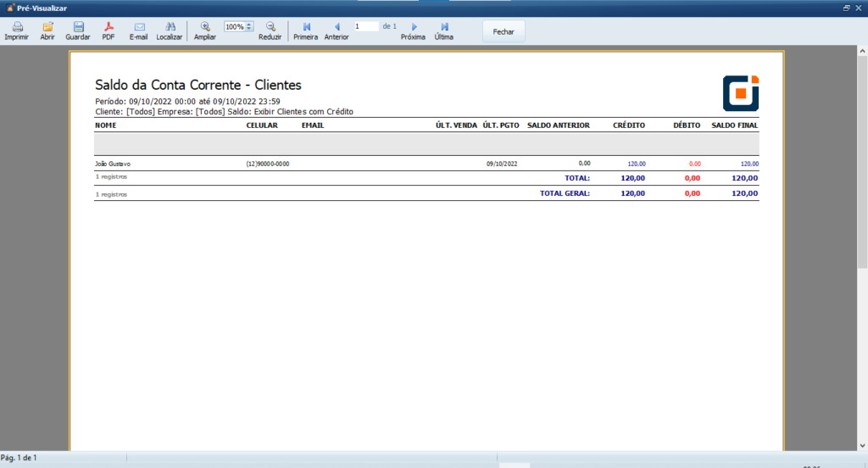868x468 pixels.
Task: Go to first page with Primeira
Action: (306, 27)
